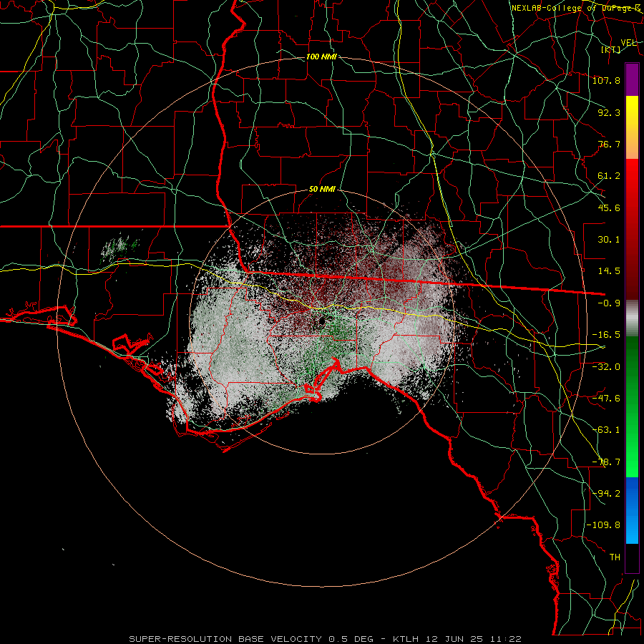Select the -16.5 value on velocity scale
The height and width of the screenshot is (644, 644).
(606, 334)
